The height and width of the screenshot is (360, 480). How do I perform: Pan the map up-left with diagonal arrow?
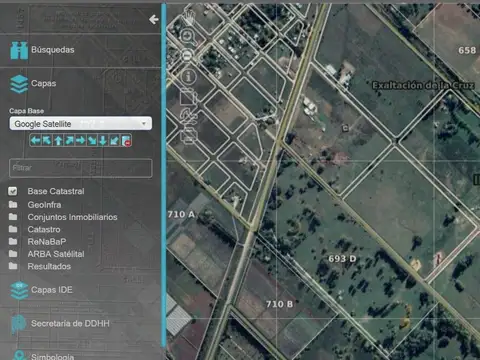(x=47, y=140)
